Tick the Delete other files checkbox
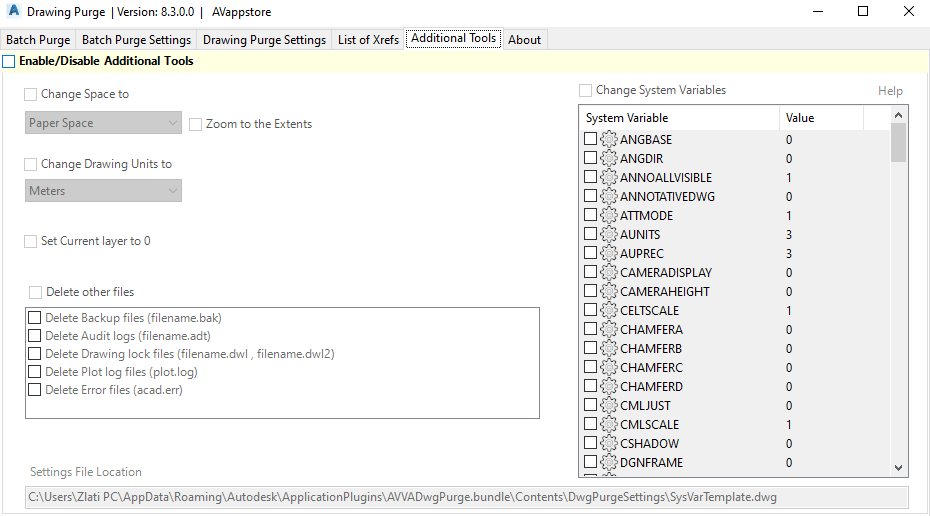 tap(36, 292)
